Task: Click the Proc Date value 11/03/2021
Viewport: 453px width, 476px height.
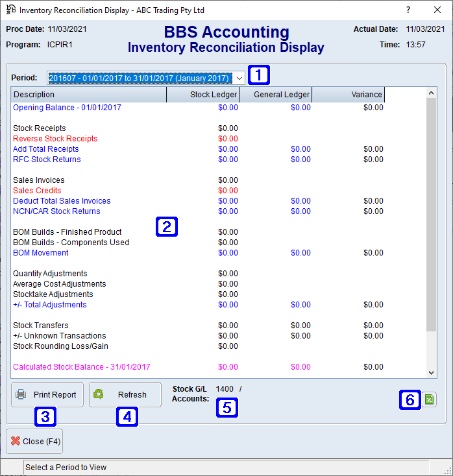Action: [x=67, y=29]
